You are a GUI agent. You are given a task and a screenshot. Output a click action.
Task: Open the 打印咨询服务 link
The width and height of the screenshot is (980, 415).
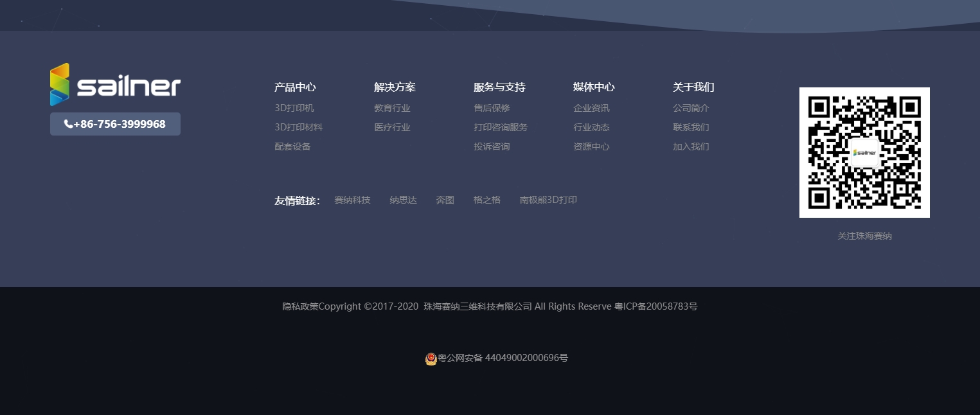click(501, 127)
